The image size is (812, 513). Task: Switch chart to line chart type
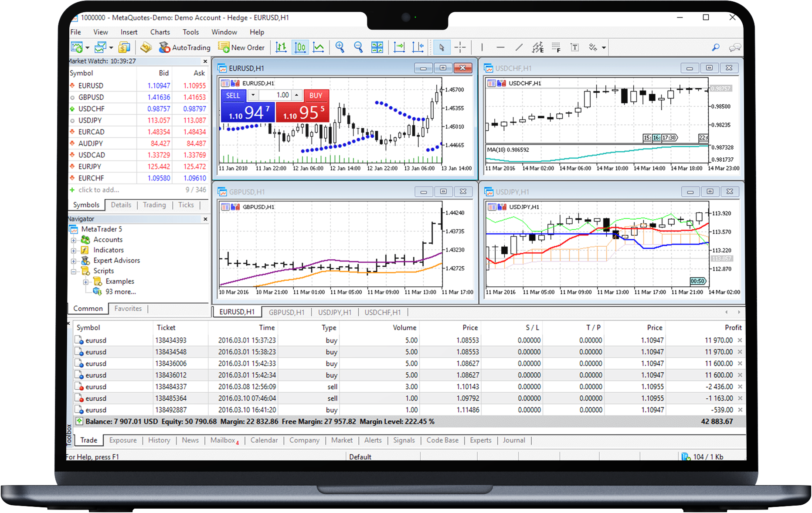(319, 47)
